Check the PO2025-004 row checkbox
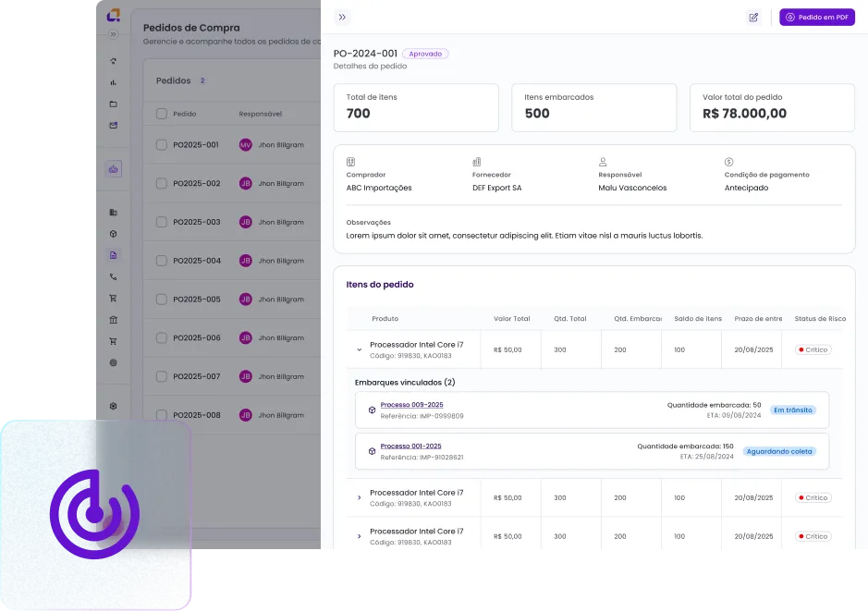This screenshot has width=868, height=612. [162, 261]
